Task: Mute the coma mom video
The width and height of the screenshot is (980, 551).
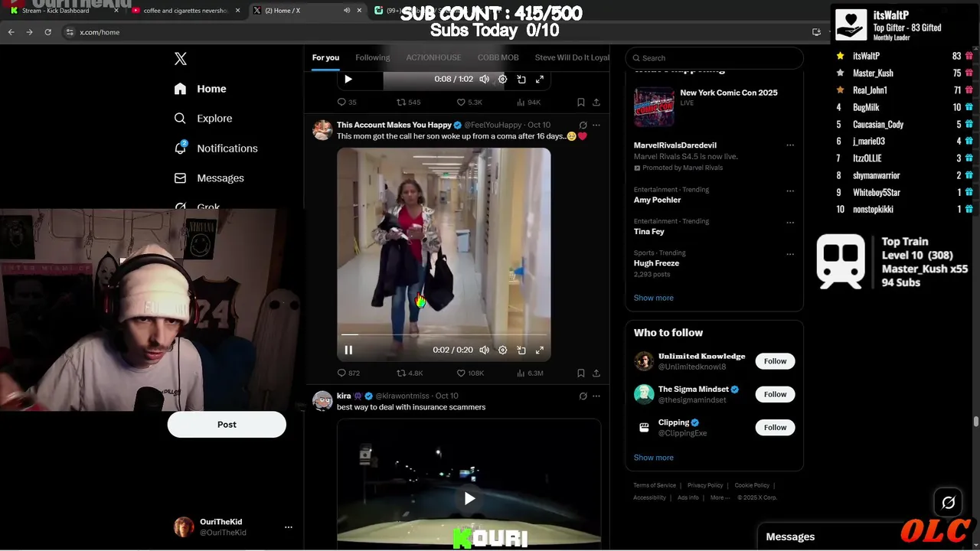Action: click(484, 350)
